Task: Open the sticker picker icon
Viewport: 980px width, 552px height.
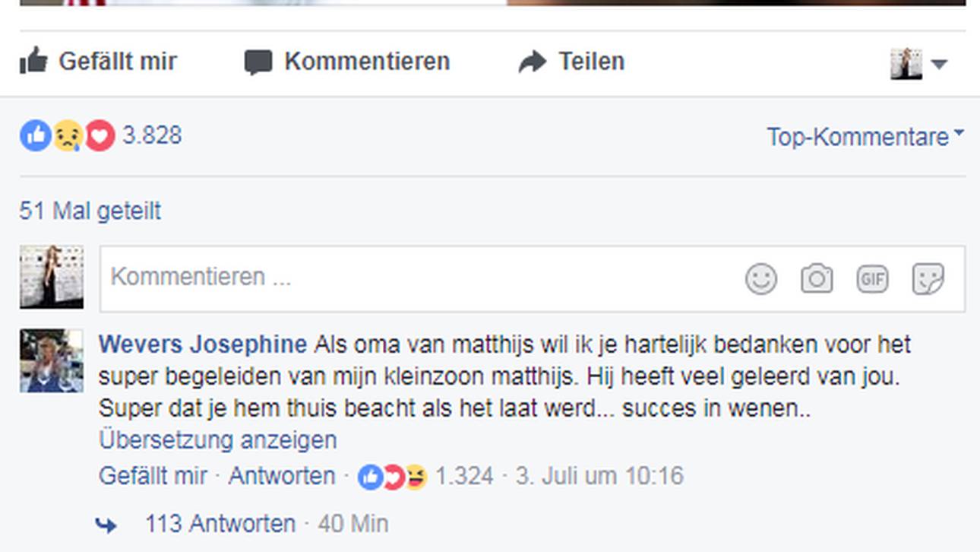Action: [x=928, y=279]
